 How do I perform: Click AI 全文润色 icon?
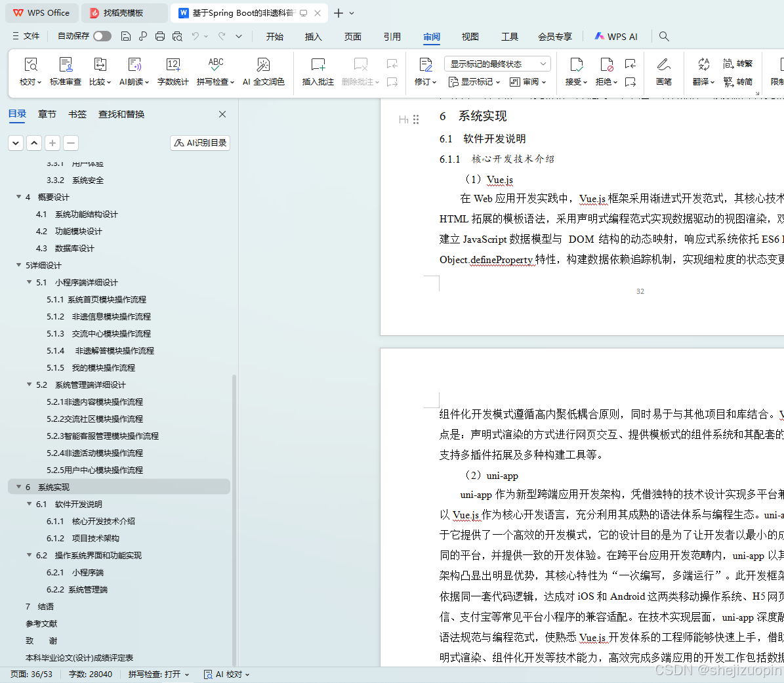pyautogui.click(x=263, y=64)
